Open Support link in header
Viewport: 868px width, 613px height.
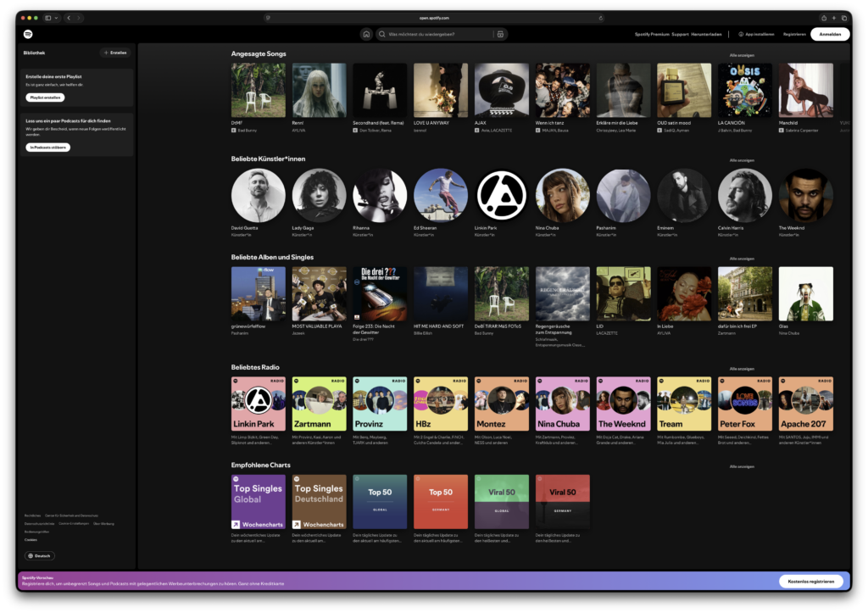[x=681, y=34]
